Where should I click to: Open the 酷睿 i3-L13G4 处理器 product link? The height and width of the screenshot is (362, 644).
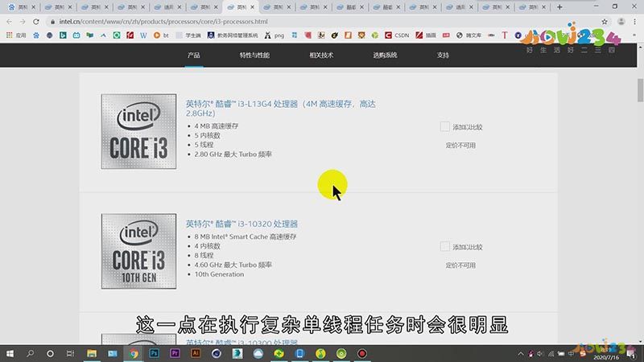[280, 109]
